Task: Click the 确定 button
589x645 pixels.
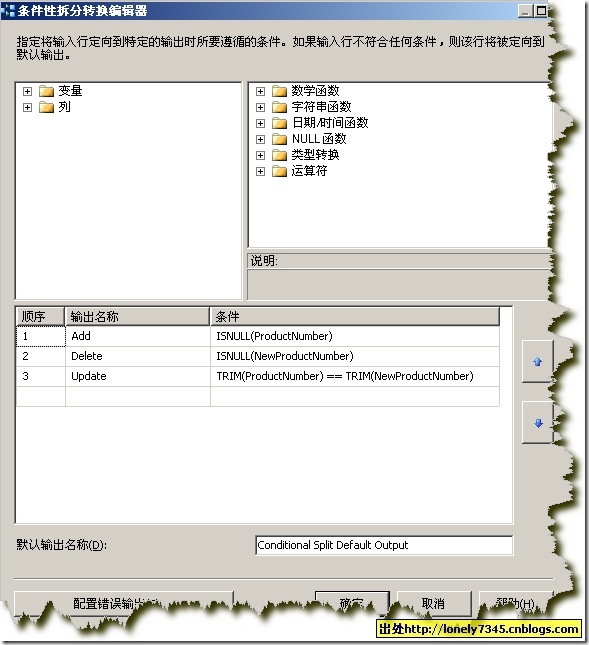Action: [352, 603]
